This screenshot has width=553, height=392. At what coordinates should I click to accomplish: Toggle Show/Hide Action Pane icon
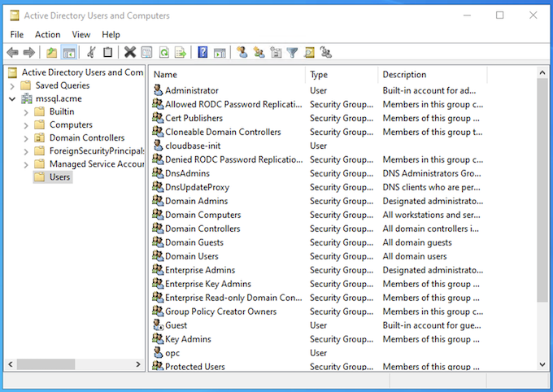(x=220, y=53)
